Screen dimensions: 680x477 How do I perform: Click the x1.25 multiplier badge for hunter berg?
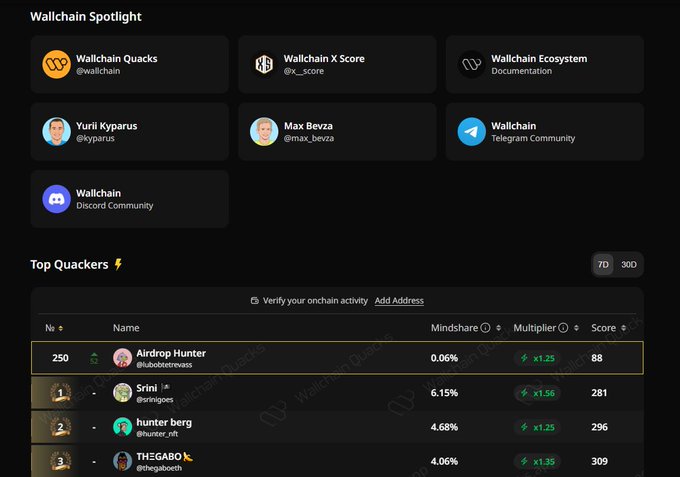tap(538, 427)
